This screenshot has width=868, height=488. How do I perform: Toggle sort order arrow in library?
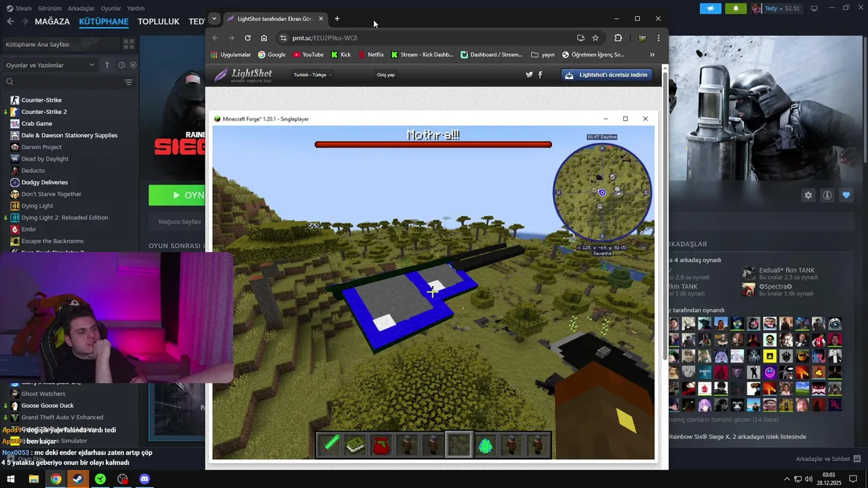106,65
